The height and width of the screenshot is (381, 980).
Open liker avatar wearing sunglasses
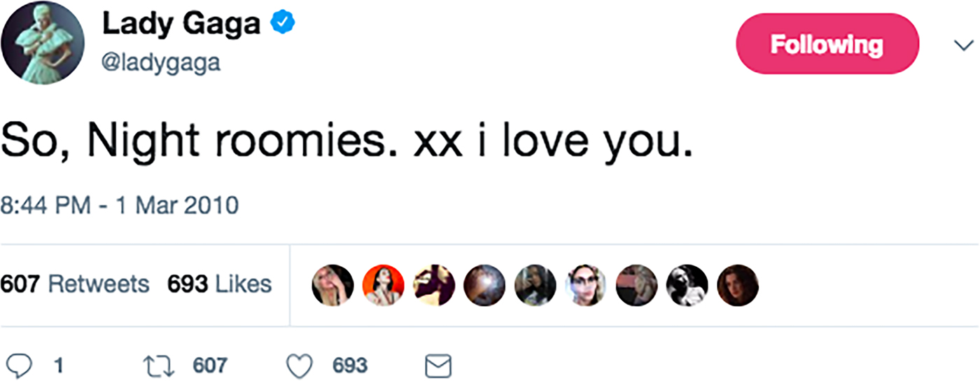click(x=586, y=285)
